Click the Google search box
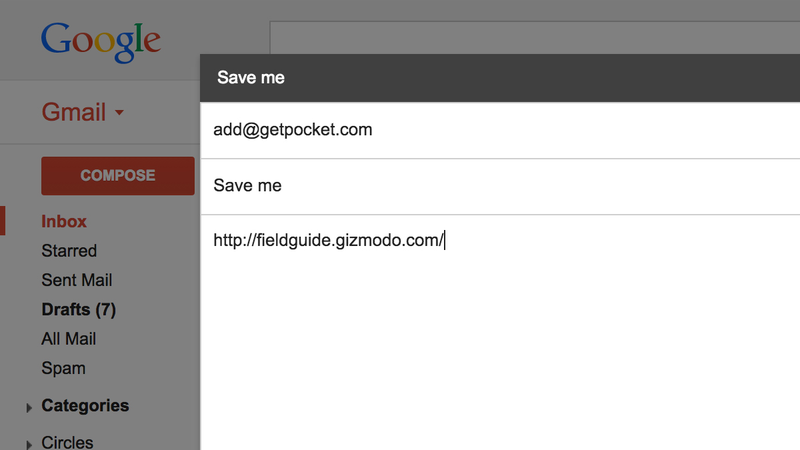 [535, 38]
